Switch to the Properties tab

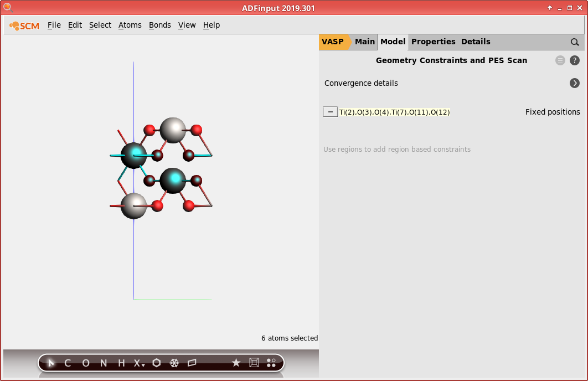pos(434,42)
